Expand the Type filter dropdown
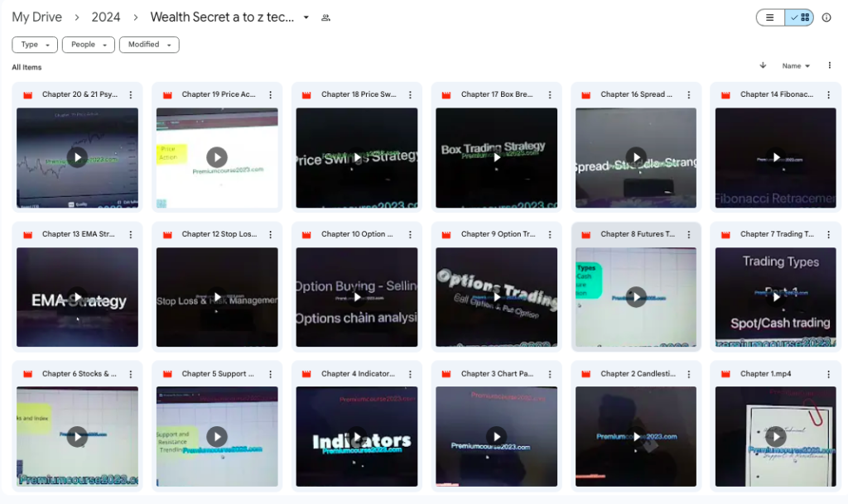Viewport: 848px width, 504px height. coord(35,45)
